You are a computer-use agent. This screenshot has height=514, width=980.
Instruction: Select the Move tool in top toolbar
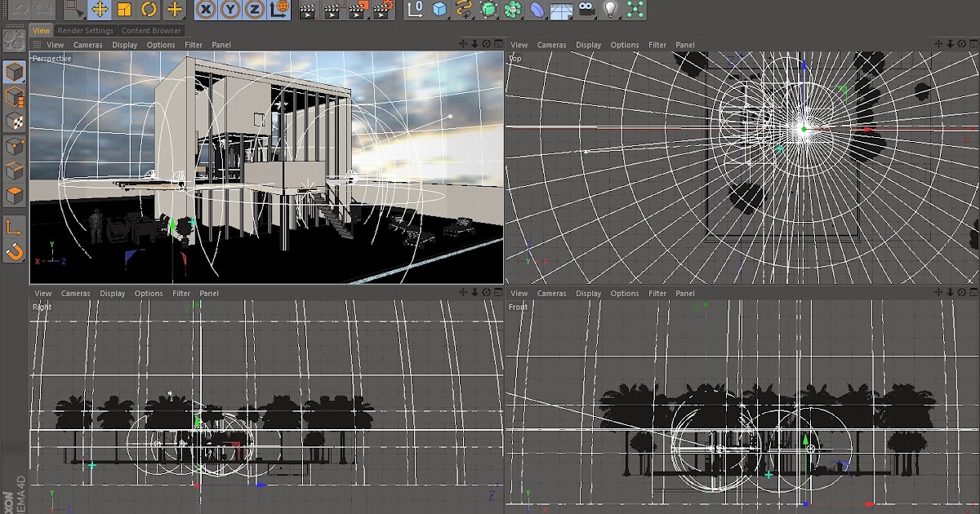[100, 10]
